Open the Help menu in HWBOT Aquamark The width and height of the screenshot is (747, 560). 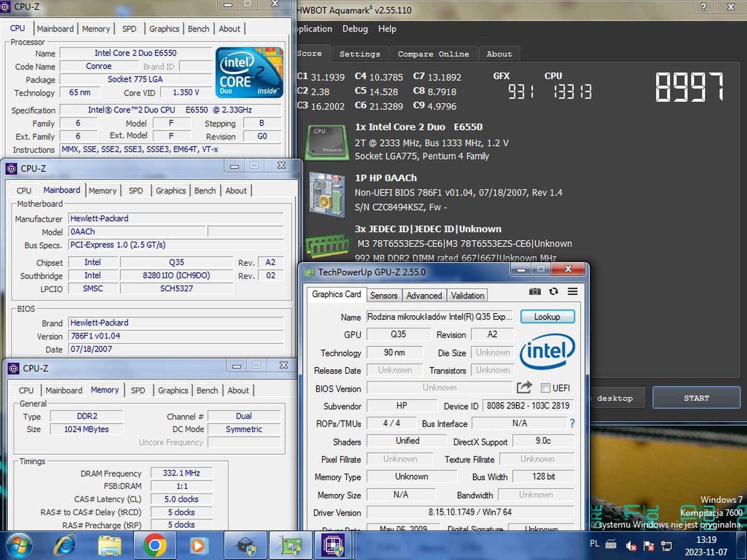[387, 29]
